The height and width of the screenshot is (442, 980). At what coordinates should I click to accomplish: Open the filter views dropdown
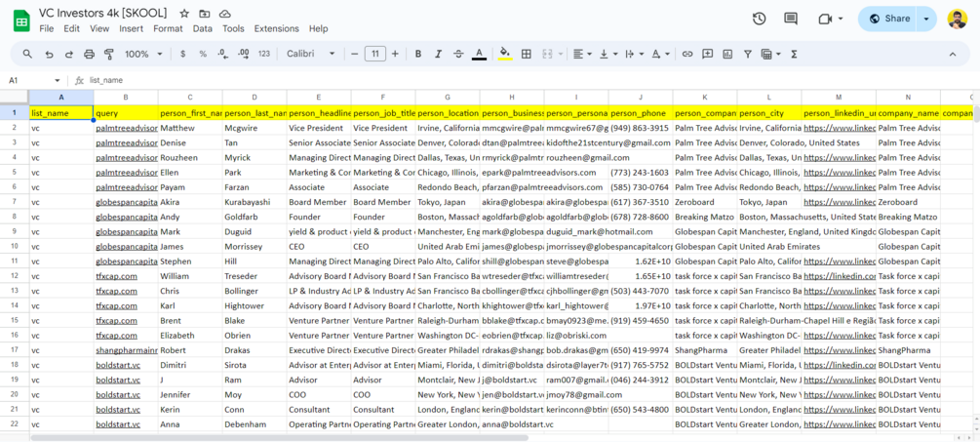click(770, 55)
